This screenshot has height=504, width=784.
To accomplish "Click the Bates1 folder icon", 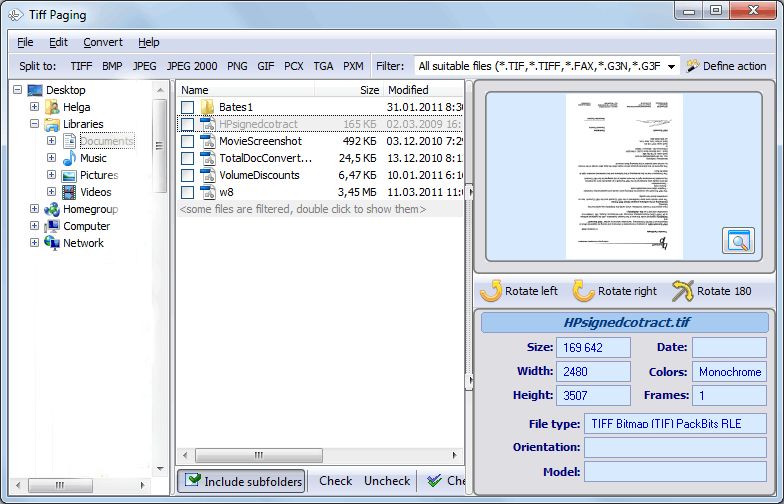I will pos(207,107).
